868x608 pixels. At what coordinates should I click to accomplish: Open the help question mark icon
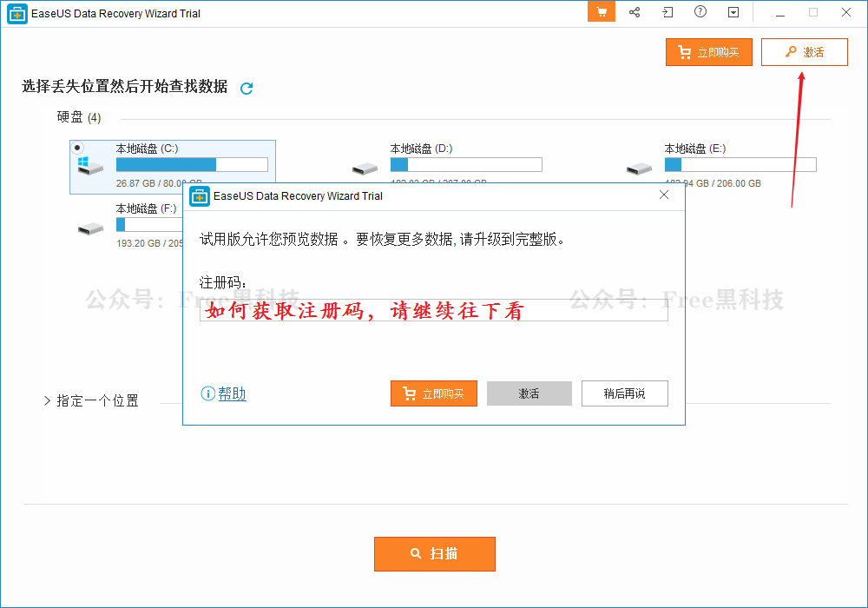point(700,11)
